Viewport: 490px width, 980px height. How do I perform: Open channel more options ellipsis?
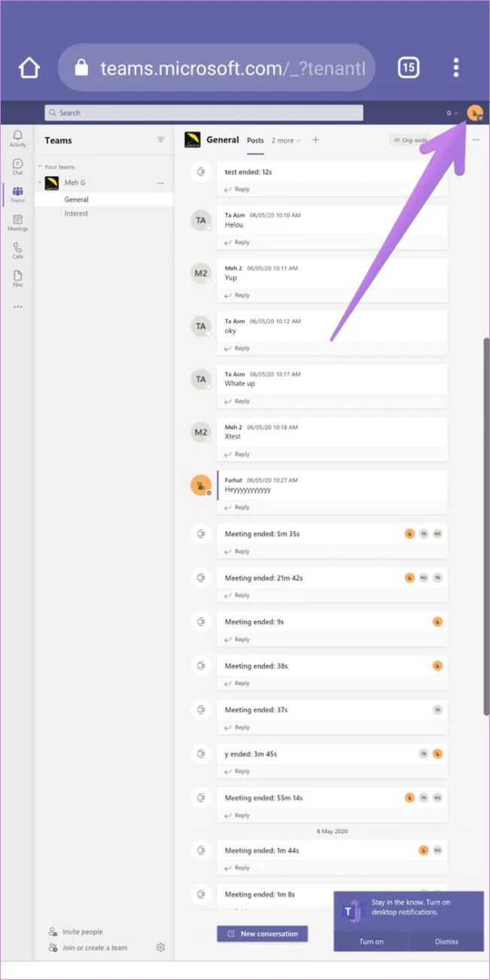[476, 140]
